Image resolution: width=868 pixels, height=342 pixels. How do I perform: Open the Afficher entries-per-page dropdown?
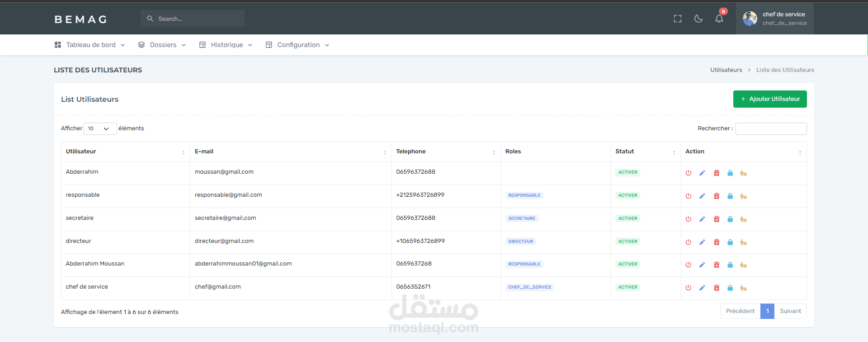pos(100,128)
